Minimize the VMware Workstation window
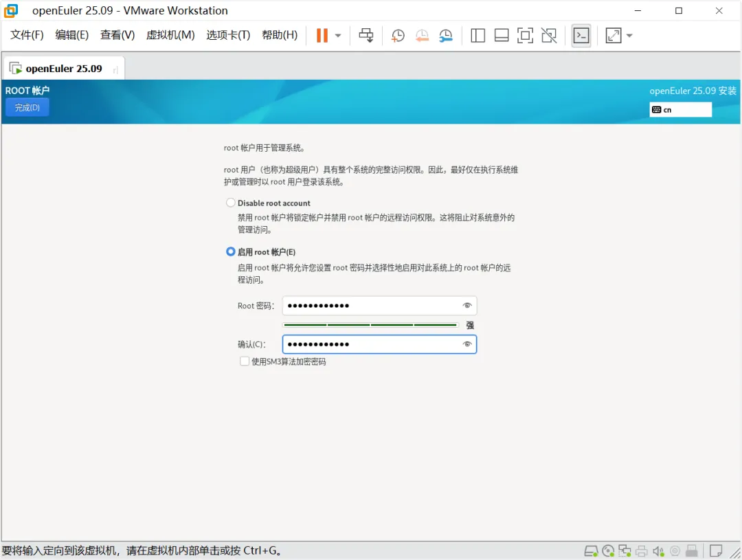The image size is (742, 560). (638, 10)
